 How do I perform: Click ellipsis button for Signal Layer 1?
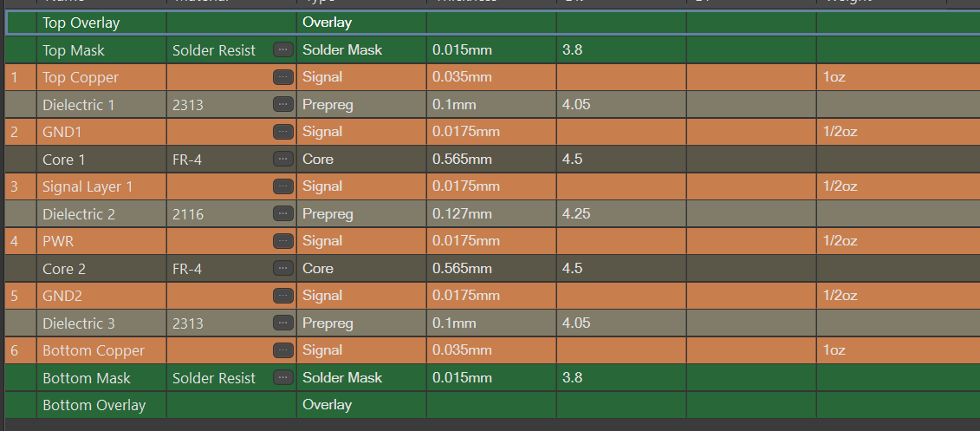[282, 186]
